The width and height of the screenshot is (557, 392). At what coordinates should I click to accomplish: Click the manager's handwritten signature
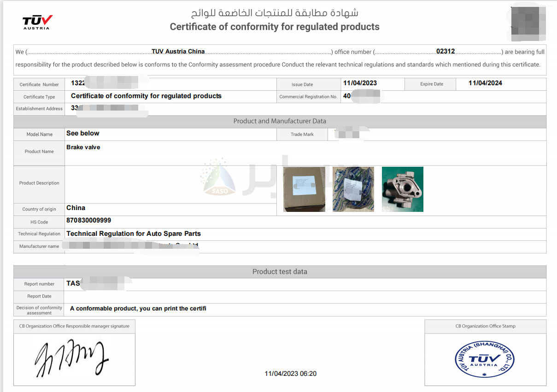pos(71,358)
